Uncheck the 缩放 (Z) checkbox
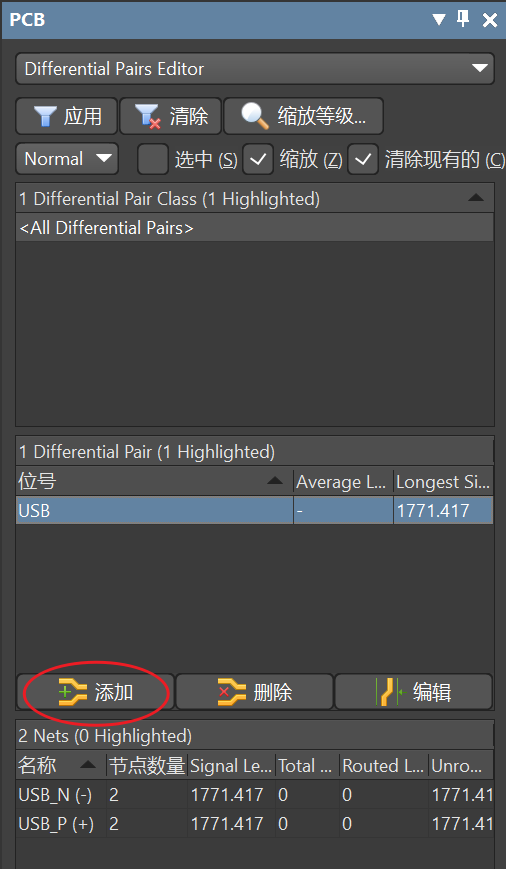Viewport: 506px width, 869px height. tap(258, 160)
